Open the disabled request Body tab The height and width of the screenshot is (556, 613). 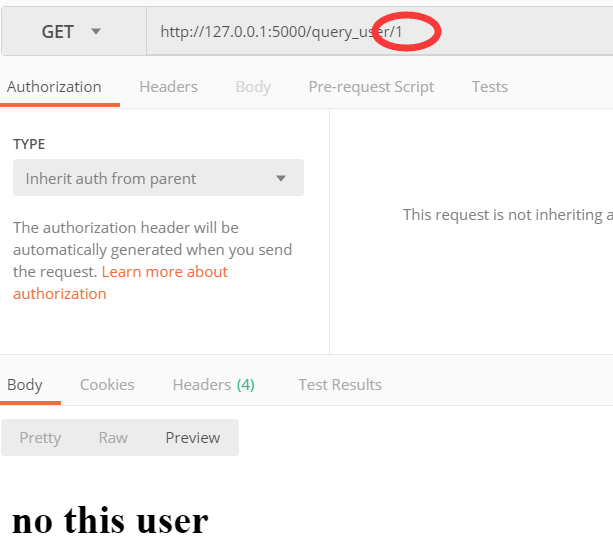[x=253, y=87]
